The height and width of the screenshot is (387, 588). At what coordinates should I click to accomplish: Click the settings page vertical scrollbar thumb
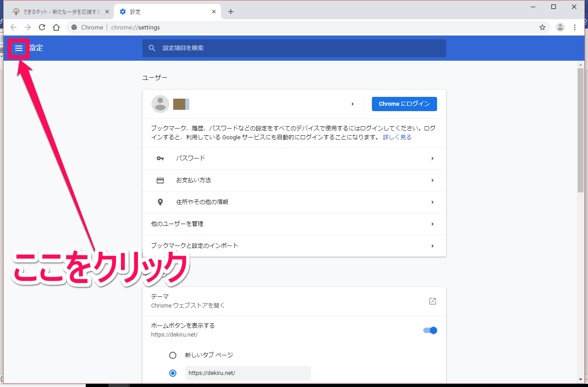point(580,130)
